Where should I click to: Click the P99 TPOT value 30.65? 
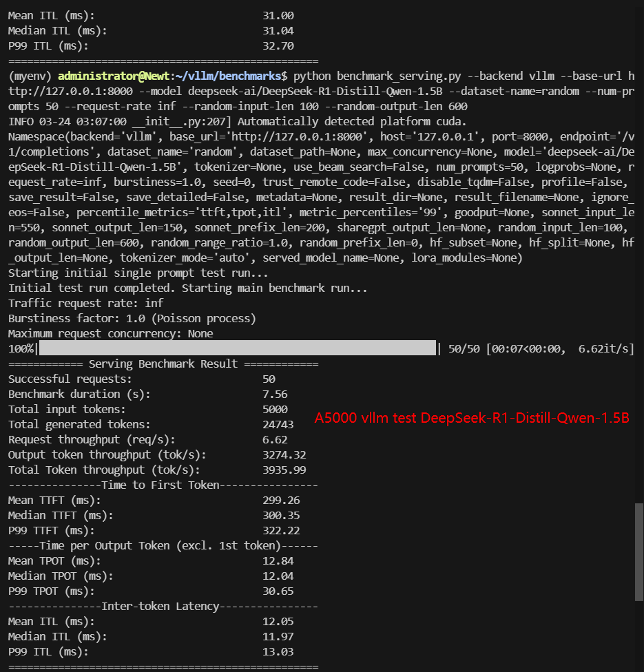pyautogui.click(x=278, y=591)
